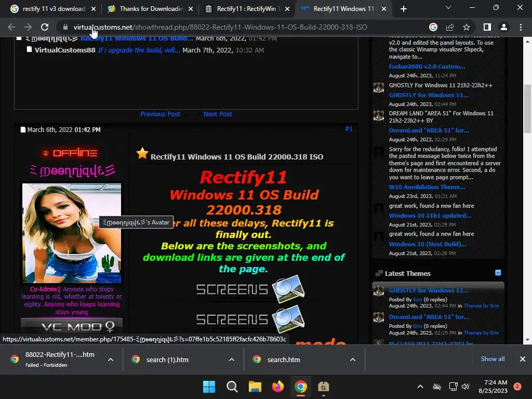Go back to the previous page

coord(11,27)
